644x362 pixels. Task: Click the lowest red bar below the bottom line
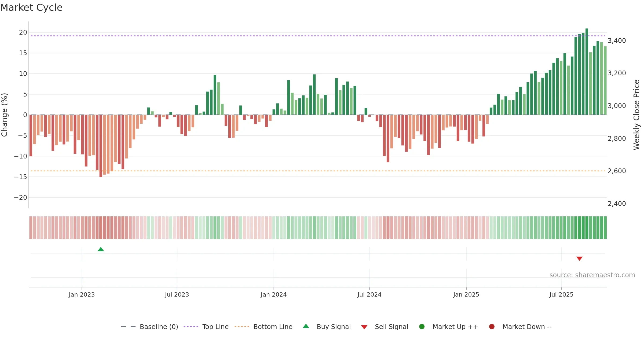pyautogui.click(x=101, y=146)
